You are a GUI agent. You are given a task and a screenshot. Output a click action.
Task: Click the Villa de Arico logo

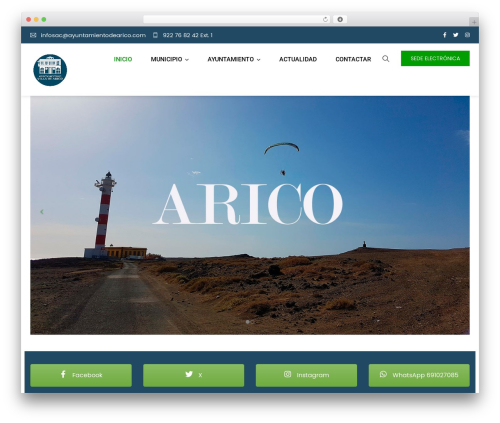click(x=50, y=70)
